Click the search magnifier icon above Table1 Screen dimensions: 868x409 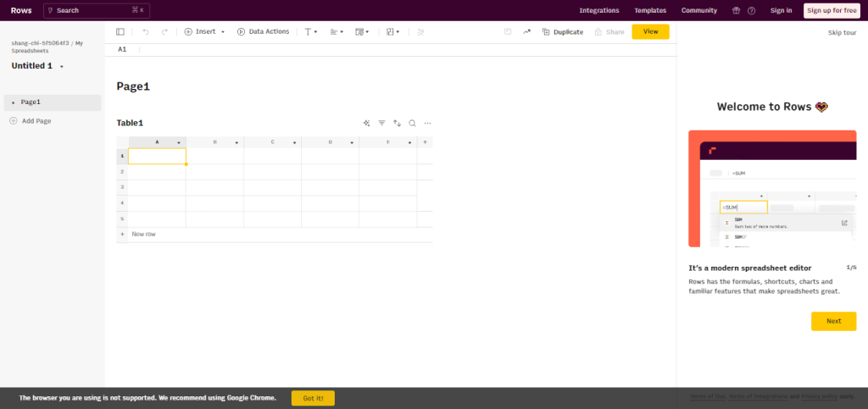413,124
